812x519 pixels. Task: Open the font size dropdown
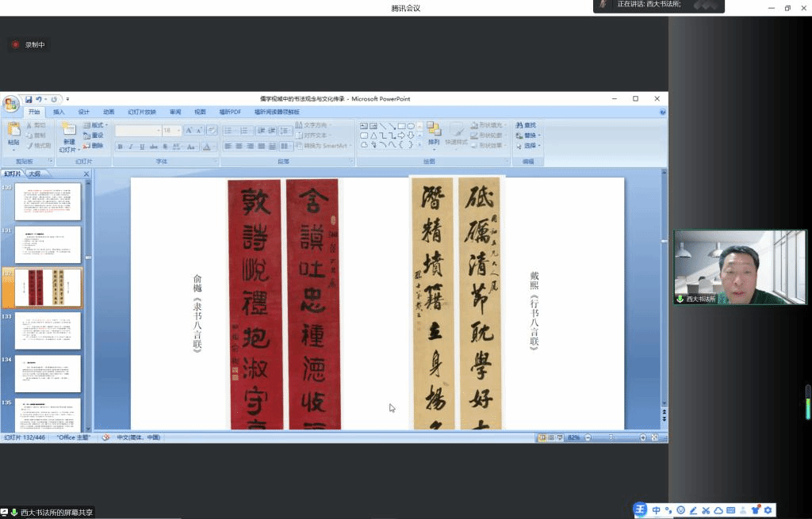(178, 131)
